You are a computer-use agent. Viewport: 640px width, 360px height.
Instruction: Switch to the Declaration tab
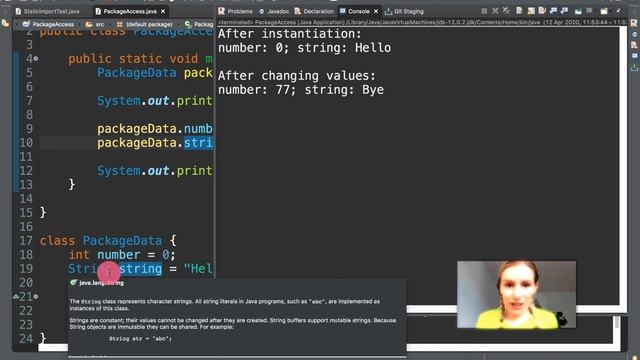pos(314,11)
